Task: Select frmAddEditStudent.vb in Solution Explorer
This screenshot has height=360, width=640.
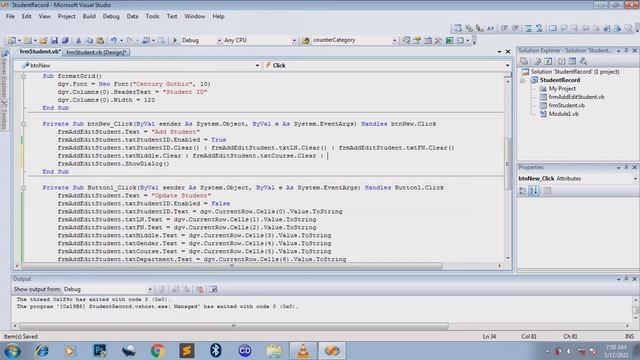Action: coord(576,97)
